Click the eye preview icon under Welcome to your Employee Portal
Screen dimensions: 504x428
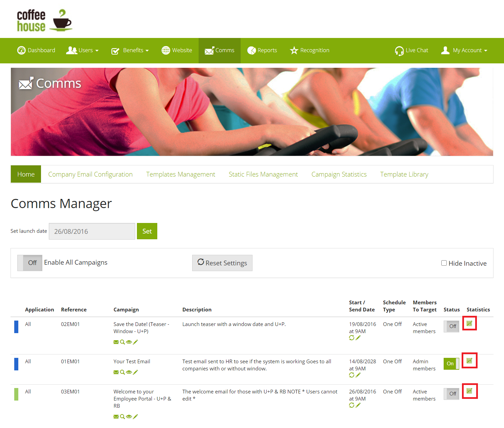point(129,416)
